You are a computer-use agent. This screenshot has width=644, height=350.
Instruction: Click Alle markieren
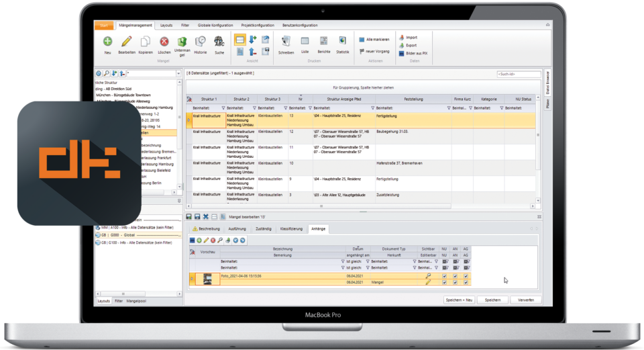coord(374,40)
